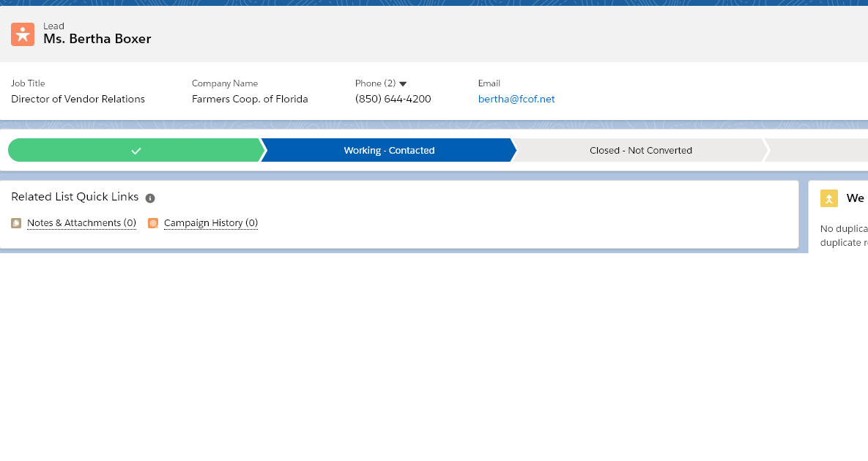Select the Closed - Not Converted stage

point(640,150)
